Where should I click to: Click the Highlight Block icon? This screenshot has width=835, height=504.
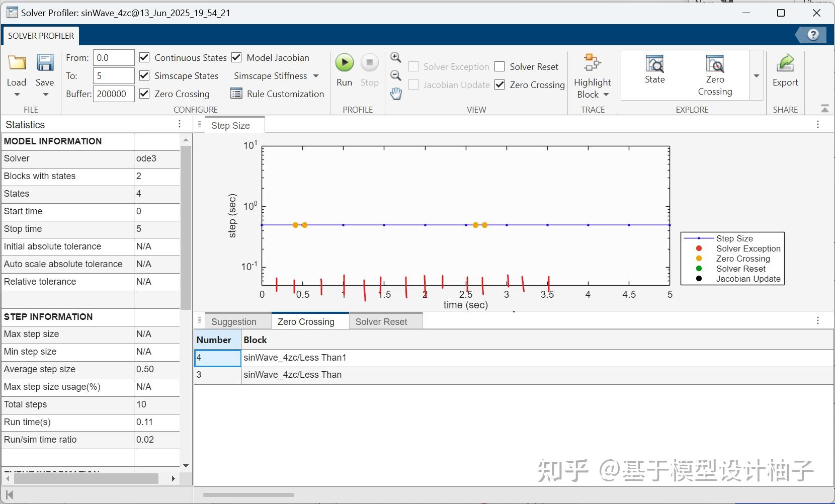592,63
